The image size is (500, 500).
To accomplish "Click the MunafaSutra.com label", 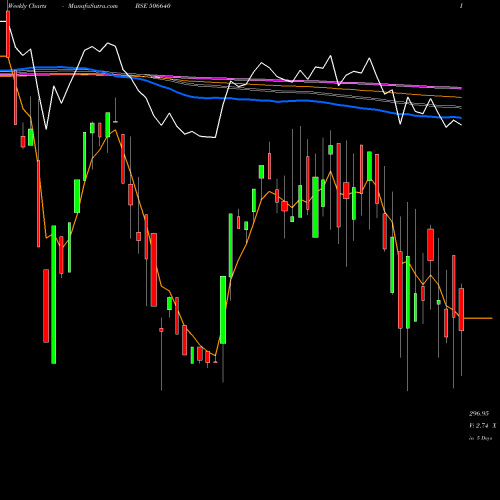I will pyautogui.click(x=93, y=6).
